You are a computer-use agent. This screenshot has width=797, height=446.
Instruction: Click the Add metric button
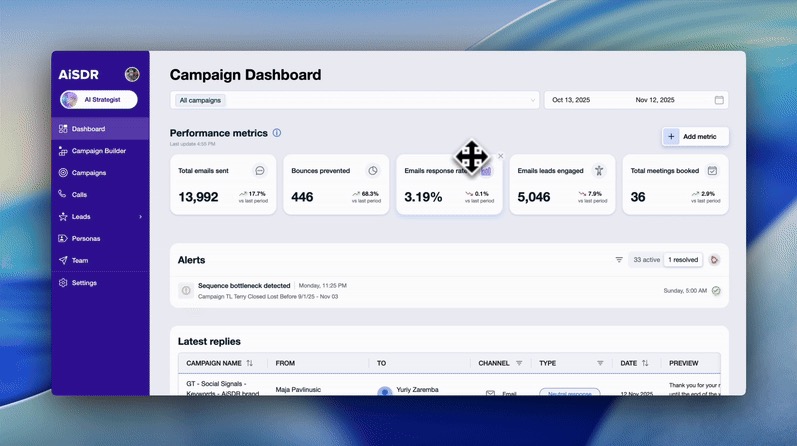[695, 136]
